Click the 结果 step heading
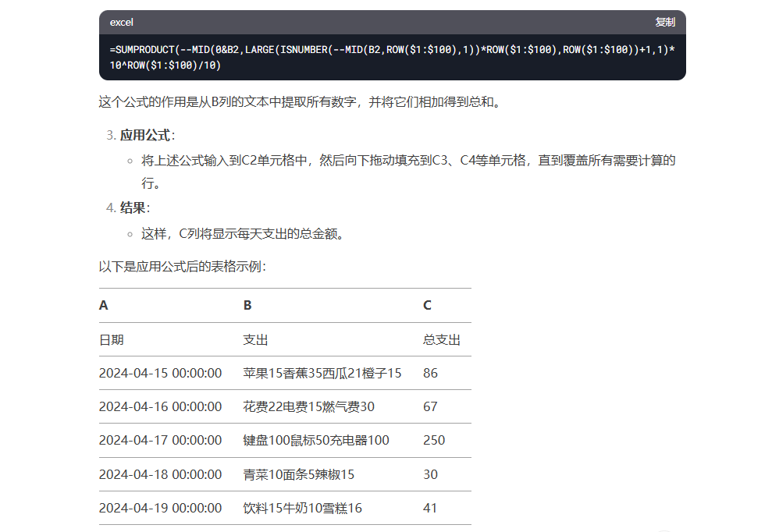The width and height of the screenshot is (772, 532). coord(133,207)
